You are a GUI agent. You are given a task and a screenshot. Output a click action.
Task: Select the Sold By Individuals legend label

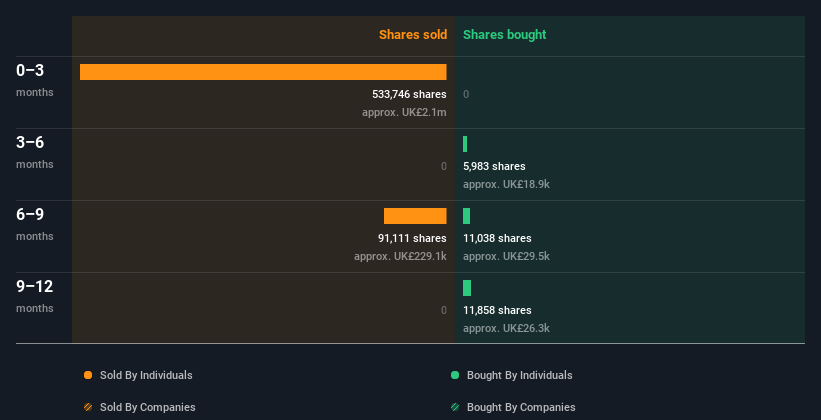tap(146, 375)
